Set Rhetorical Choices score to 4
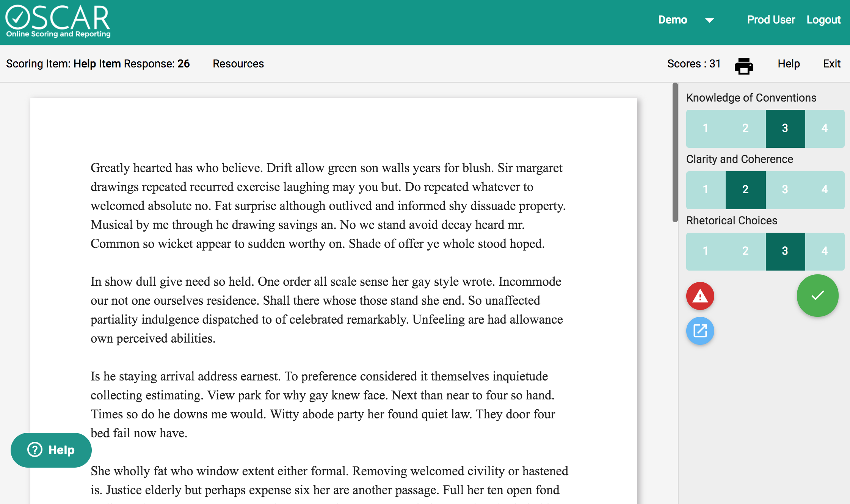The image size is (850, 504). click(824, 251)
